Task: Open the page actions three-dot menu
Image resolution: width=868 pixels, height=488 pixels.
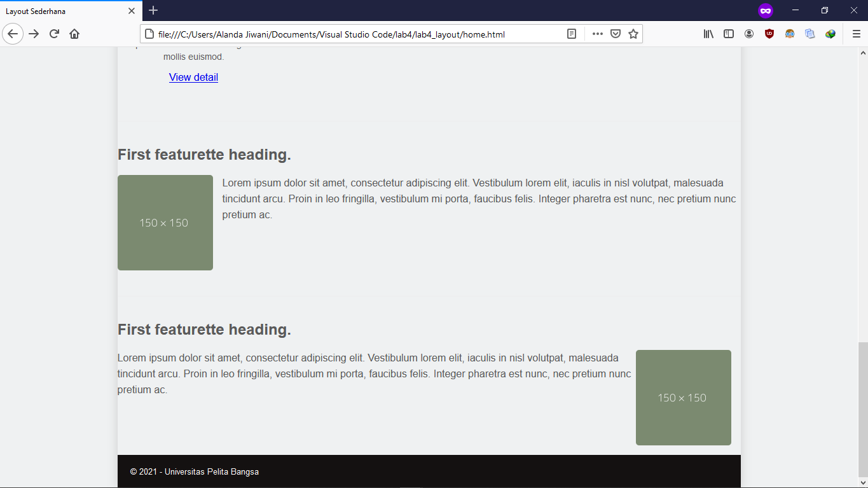Action: pos(598,34)
